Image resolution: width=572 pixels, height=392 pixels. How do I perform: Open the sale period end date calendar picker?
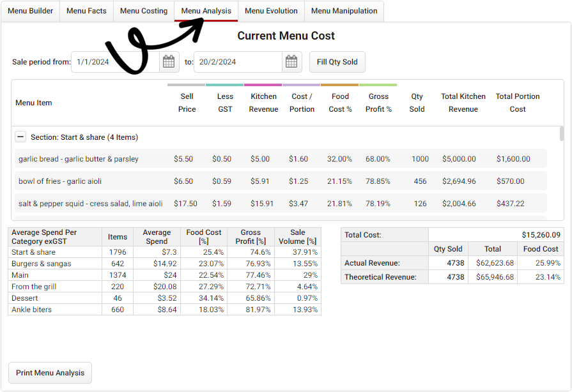tap(291, 61)
